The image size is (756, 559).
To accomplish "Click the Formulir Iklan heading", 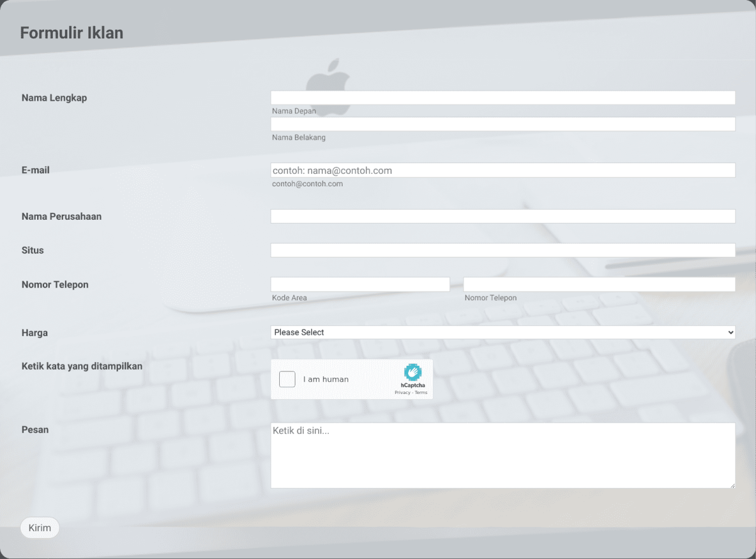I will pos(72,32).
